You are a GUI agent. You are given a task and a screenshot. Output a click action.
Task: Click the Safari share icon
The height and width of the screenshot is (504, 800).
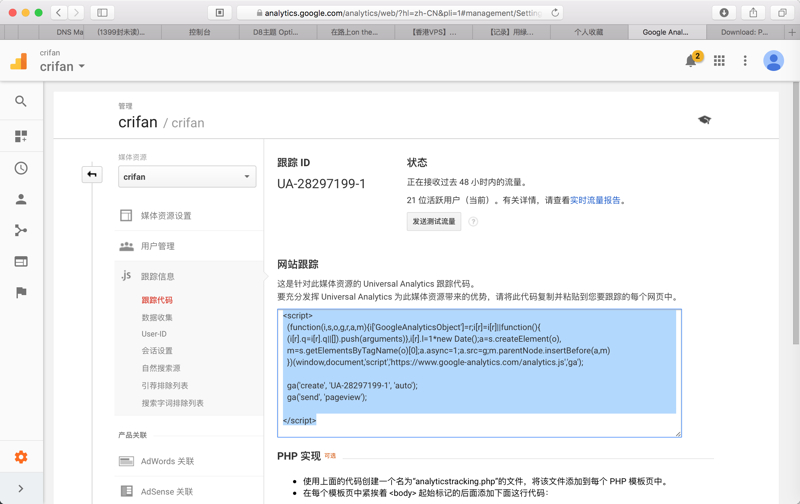coord(753,13)
